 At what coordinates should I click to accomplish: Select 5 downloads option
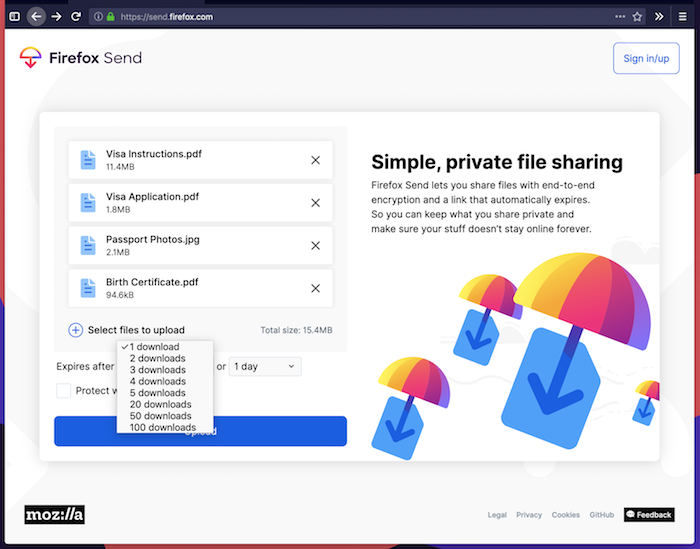[165, 393]
